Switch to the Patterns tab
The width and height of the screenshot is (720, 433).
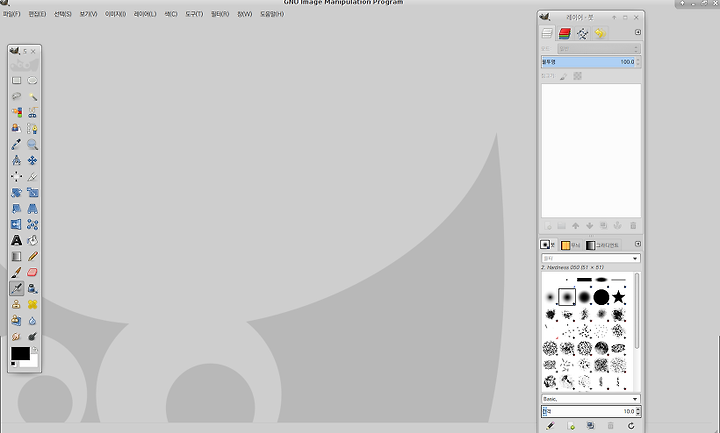click(x=570, y=245)
